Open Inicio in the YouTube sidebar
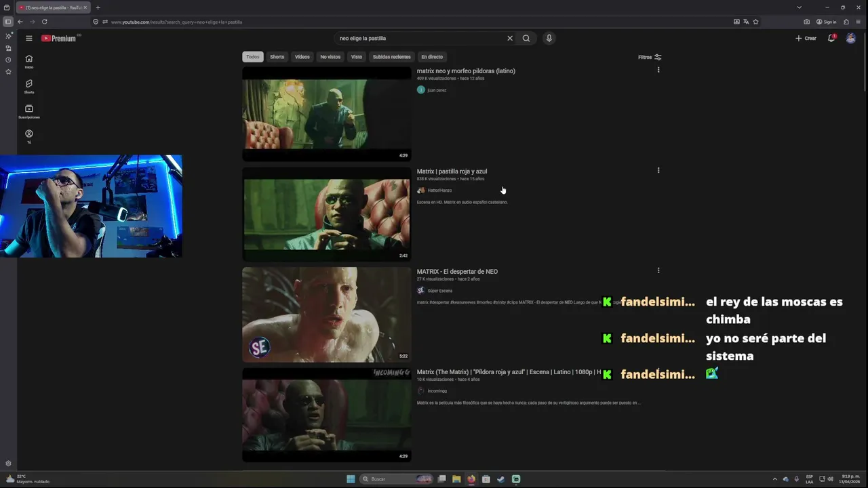Screen dimensions: 868x488 [x=28, y=62]
